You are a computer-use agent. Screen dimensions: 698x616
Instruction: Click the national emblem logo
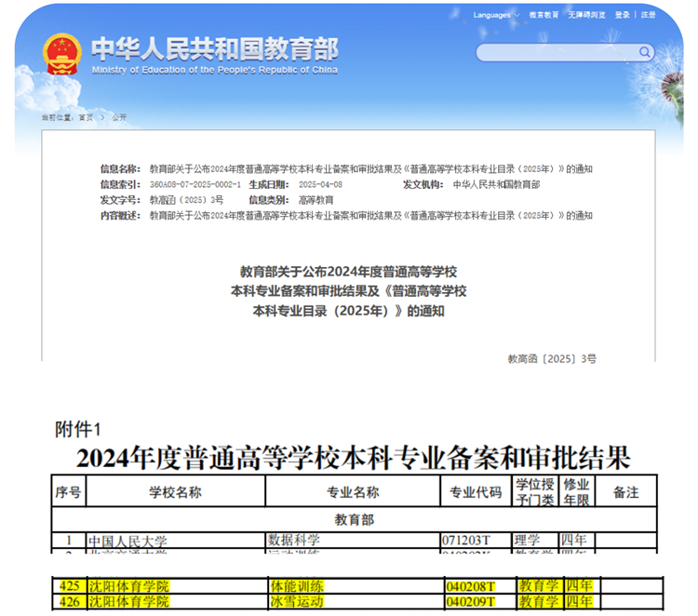(x=62, y=53)
